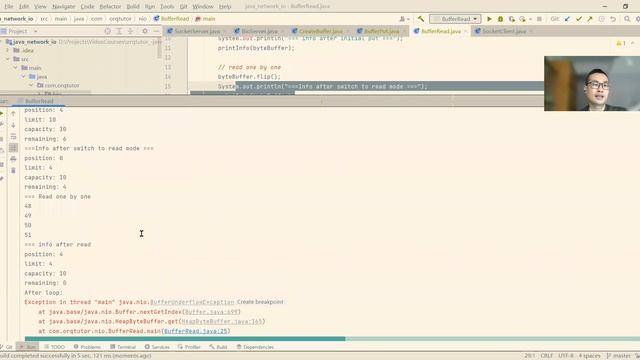
Task: Click master branch in status bar
Action: (618, 356)
